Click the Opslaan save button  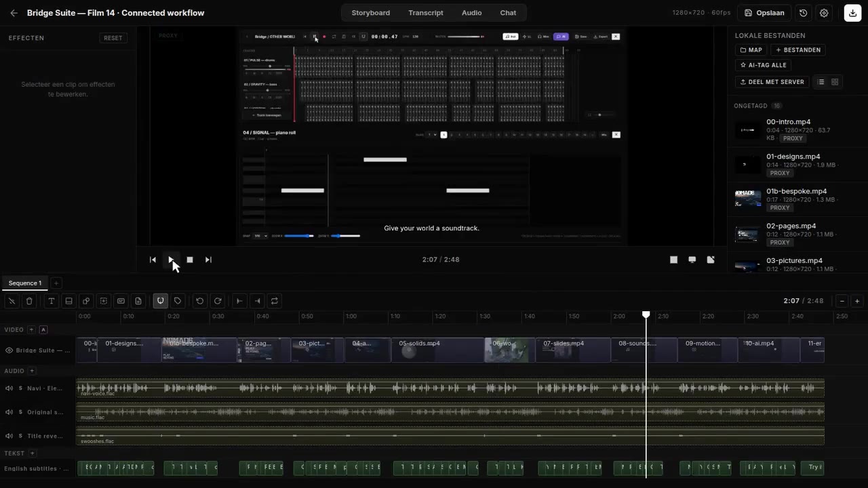pyautogui.click(x=764, y=13)
